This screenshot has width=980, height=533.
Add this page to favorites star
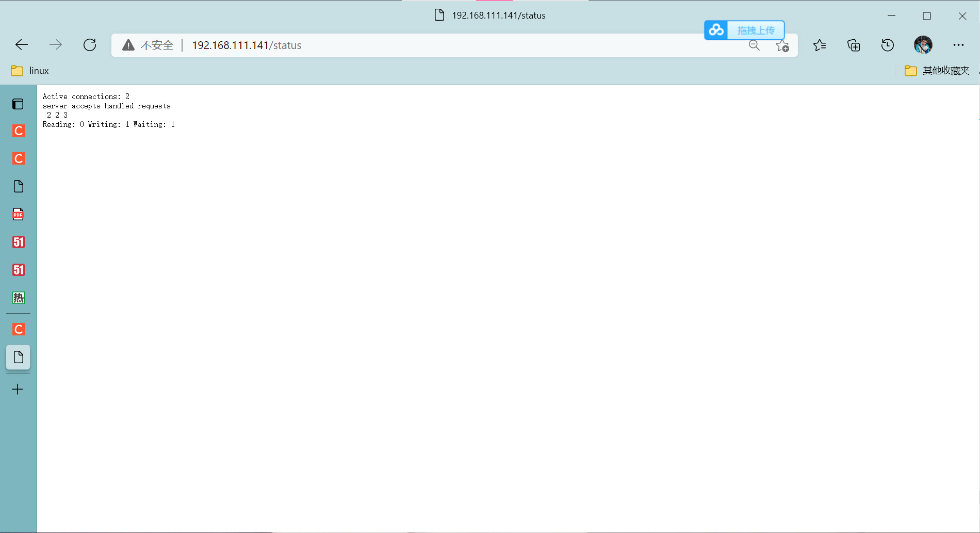[x=782, y=46]
